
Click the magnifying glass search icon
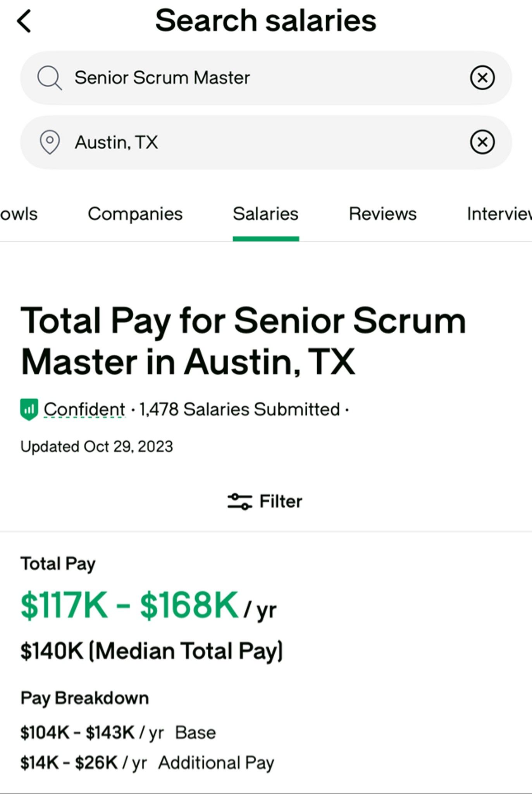coord(49,78)
